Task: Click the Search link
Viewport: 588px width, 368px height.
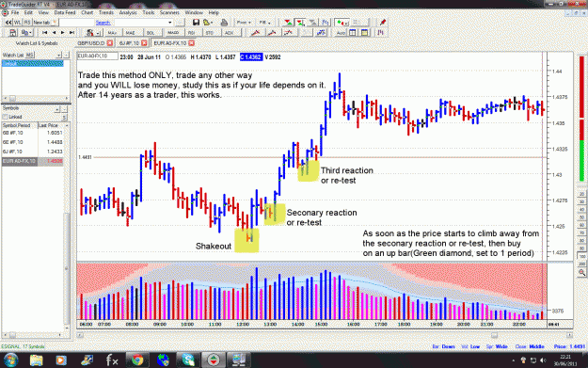Action: pos(103,23)
